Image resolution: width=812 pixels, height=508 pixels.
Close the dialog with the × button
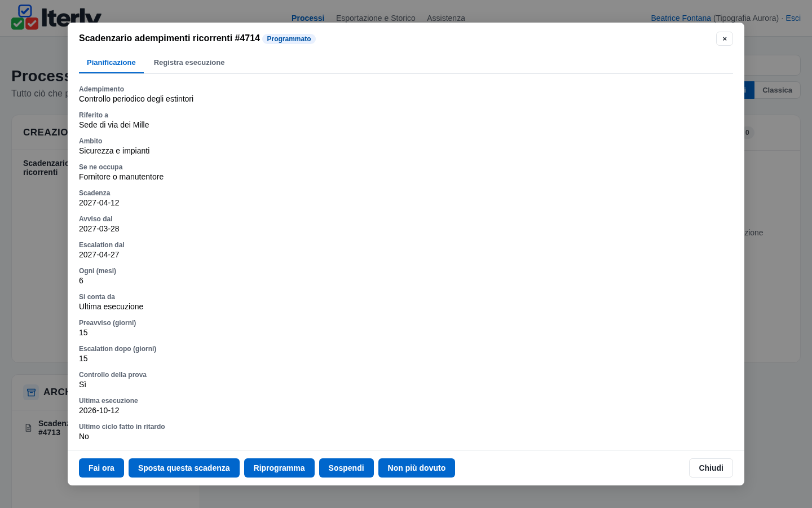tap(725, 38)
